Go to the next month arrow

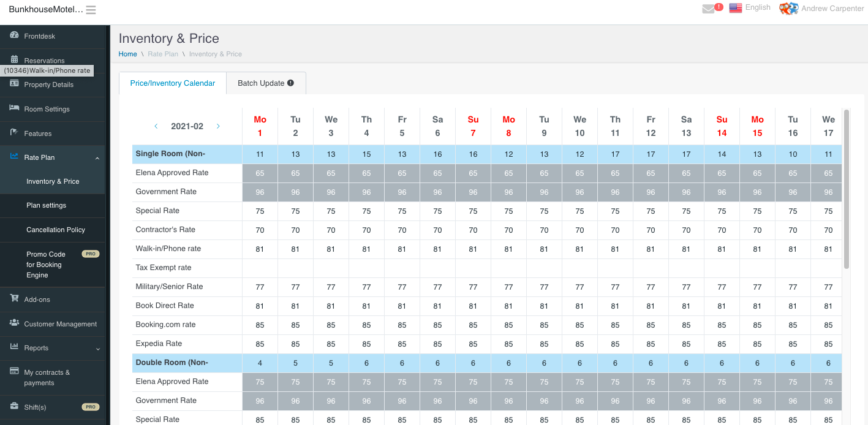(x=218, y=126)
